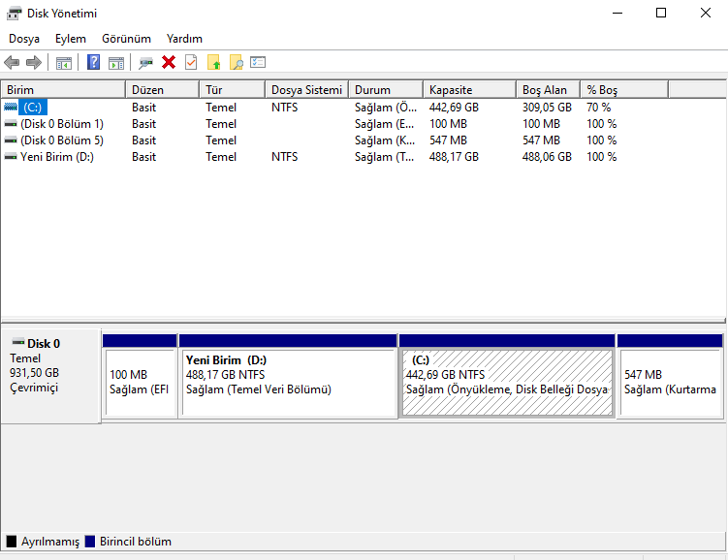Image resolution: width=728 pixels, height=560 pixels.
Task: Sort by Dosya Sistemi column header
Action: 307,89
